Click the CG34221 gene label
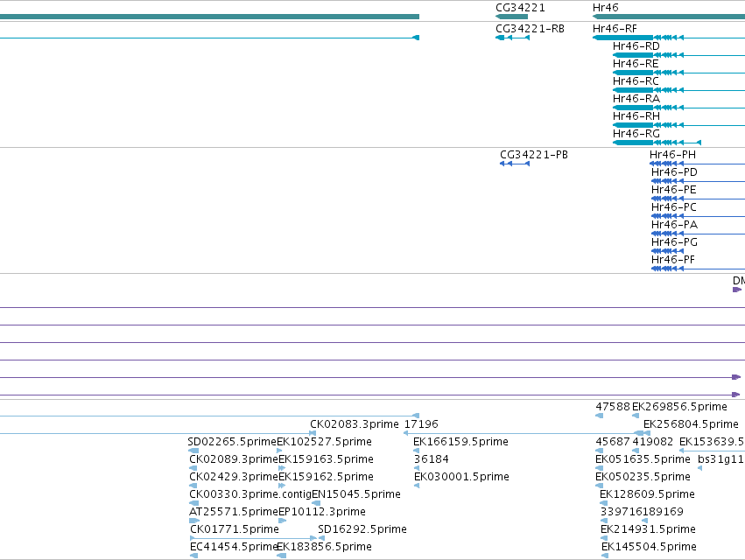Screen dimensions: 745x560 pos(520,8)
